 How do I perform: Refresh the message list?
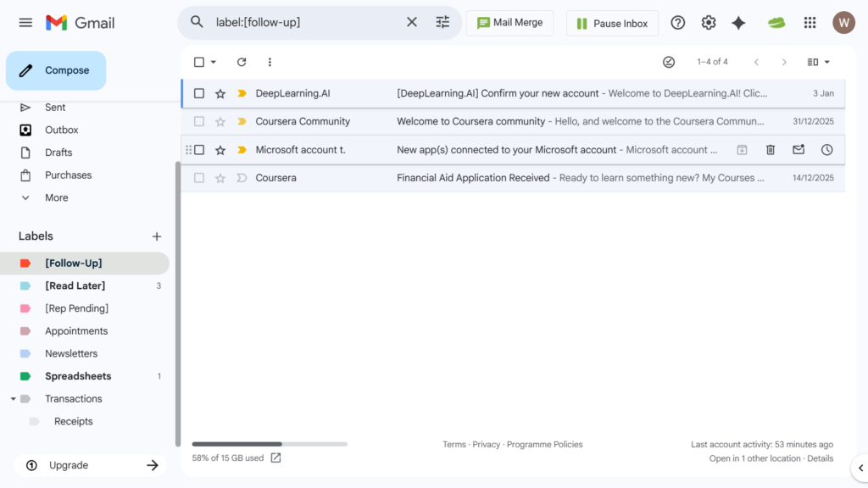(x=242, y=62)
